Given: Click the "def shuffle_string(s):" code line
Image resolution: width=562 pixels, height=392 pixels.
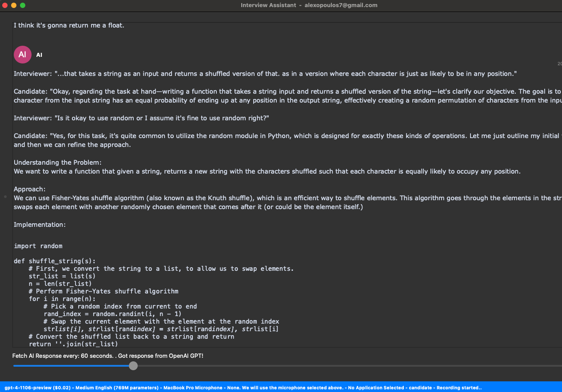Looking at the screenshot, I should pos(55,261).
